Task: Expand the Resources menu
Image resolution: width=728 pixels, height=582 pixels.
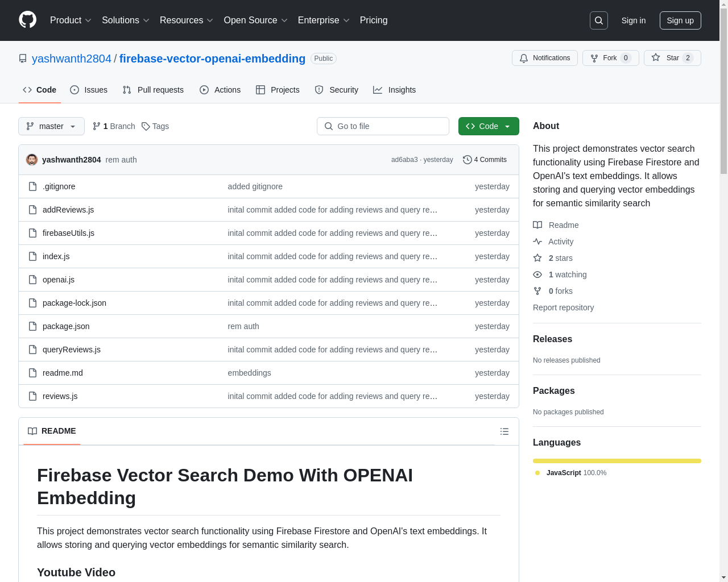Action: pos(187,20)
